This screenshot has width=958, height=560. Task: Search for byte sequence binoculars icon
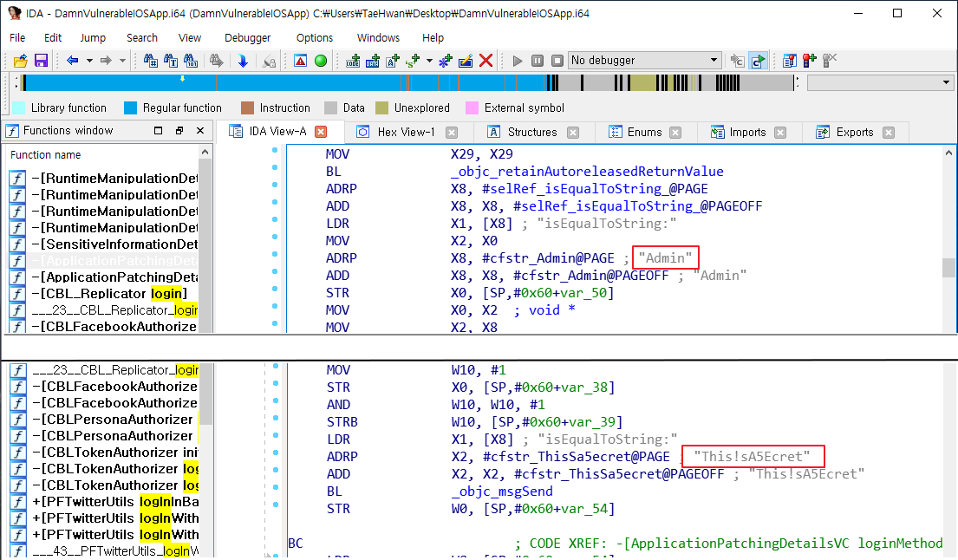192,61
